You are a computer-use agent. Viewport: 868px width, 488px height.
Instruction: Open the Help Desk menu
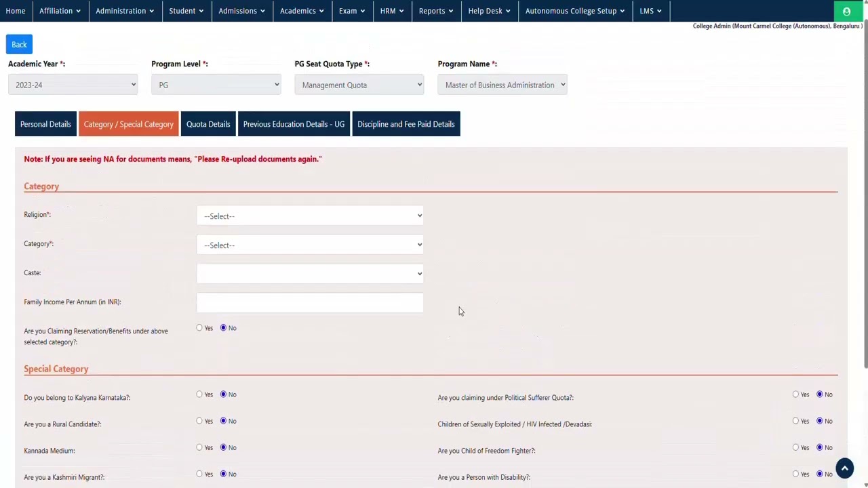(x=490, y=11)
